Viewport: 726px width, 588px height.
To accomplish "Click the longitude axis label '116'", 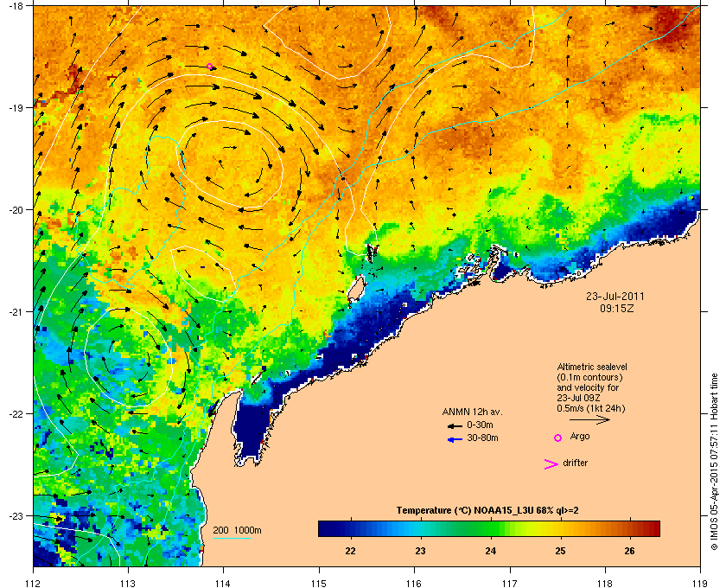I will click(x=414, y=583).
